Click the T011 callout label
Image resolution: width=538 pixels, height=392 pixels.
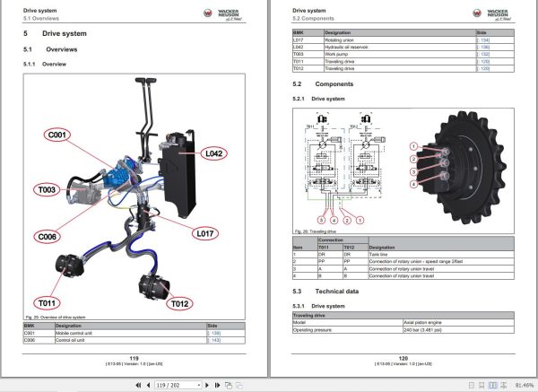pos(47,303)
